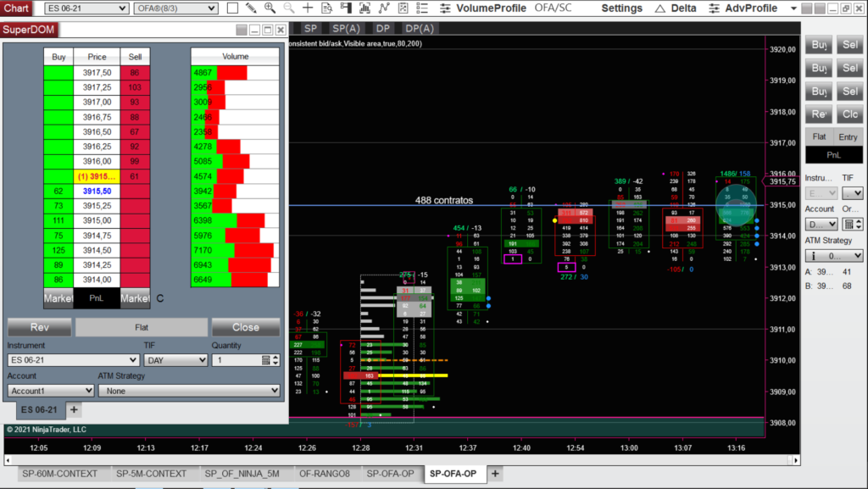Click the OFA/SC toolbar label
This screenshot has width=868, height=489.
(553, 8)
